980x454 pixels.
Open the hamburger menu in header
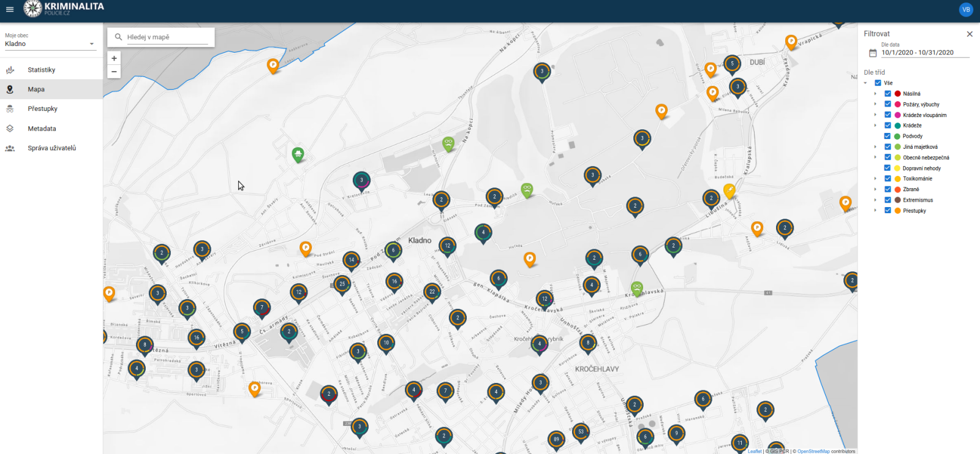click(x=10, y=9)
